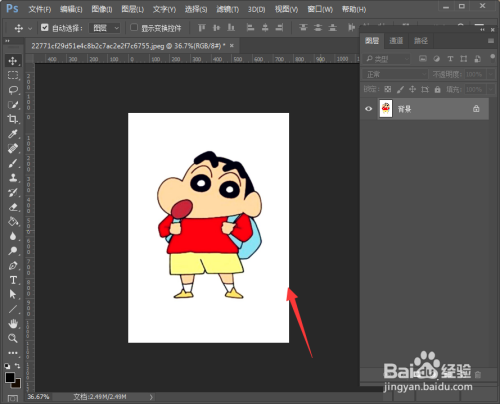This screenshot has height=404, width=500.
Task: Select the Crop tool
Action: tap(13, 119)
